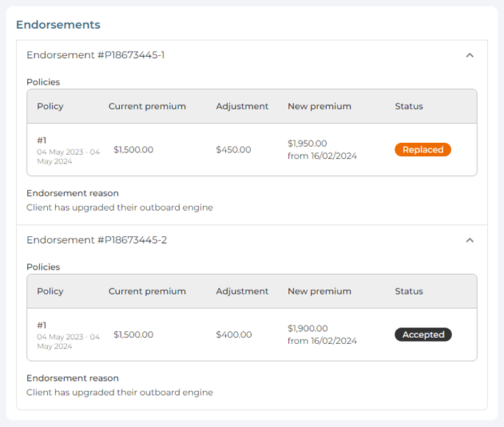Select the $400.00 adjustment value
This screenshot has width=504, height=427.
point(233,334)
